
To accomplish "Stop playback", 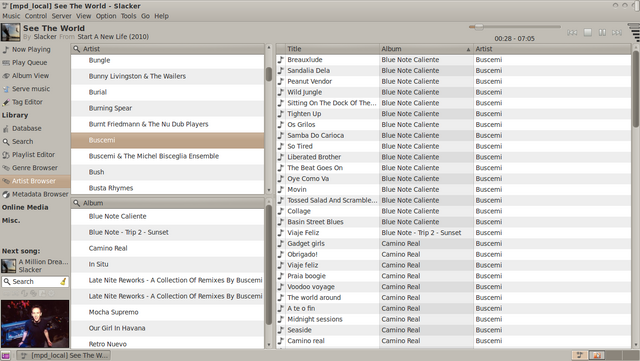I will click(x=588, y=32).
